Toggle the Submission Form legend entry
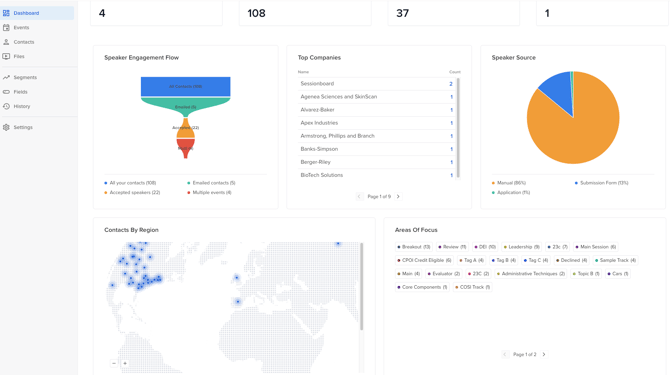 602,183
